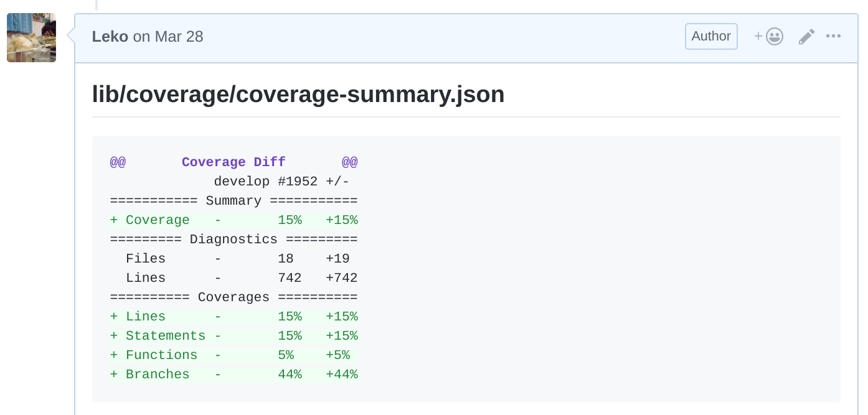The width and height of the screenshot is (868, 415).
Task: Click the purple "Coverage Diff" header text
Action: click(234, 162)
